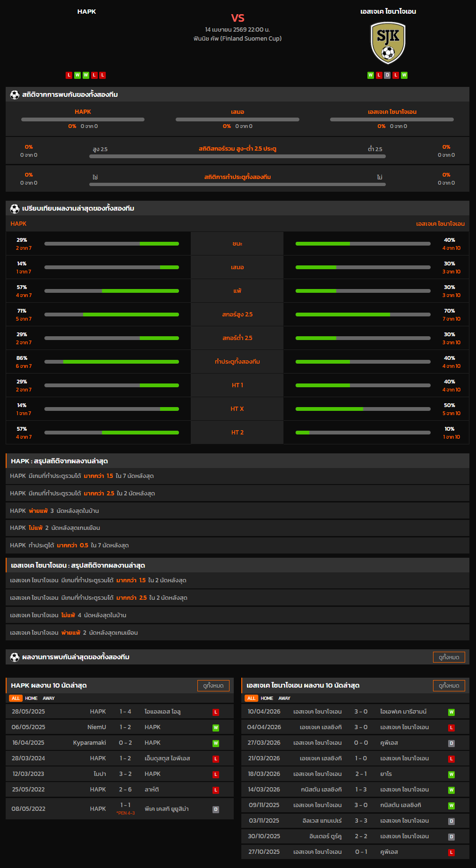Switch to AWAY tab in HAPK results
The height and width of the screenshot is (868, 476).
(x=49, y=698)
